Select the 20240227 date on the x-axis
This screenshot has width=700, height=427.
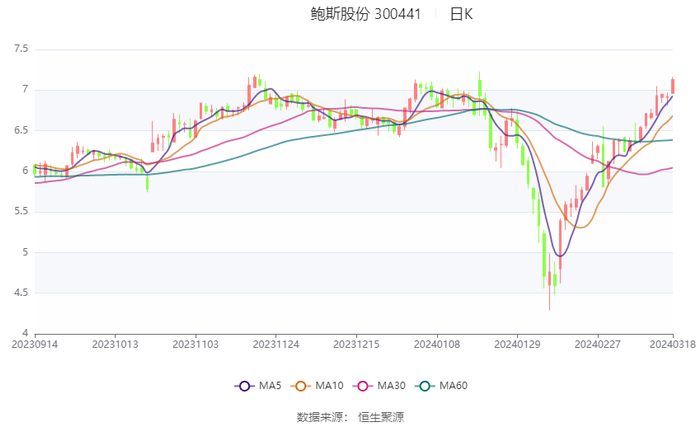pos(598,344)
